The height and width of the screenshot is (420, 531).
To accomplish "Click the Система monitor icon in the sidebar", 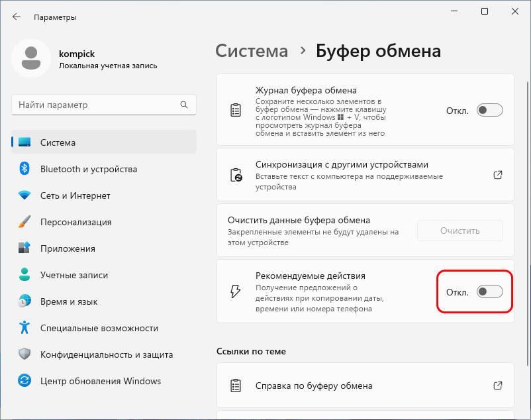I will tap(24, 142).
